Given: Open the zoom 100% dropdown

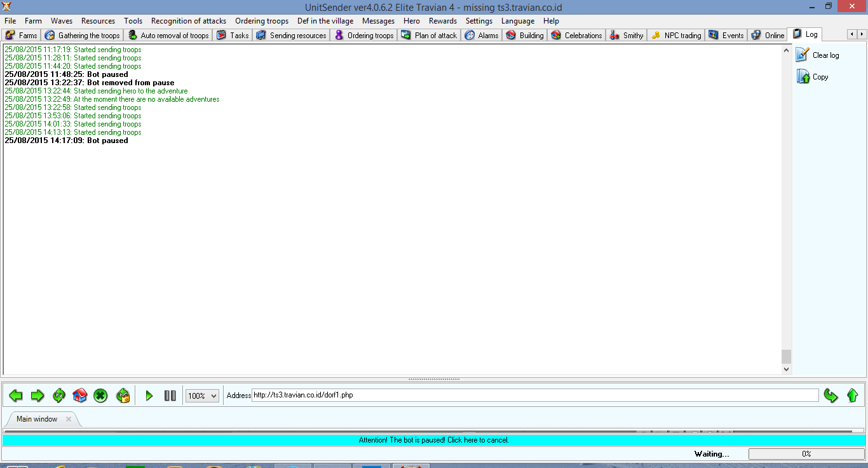Looking at the screenshot, I should 202,396.
